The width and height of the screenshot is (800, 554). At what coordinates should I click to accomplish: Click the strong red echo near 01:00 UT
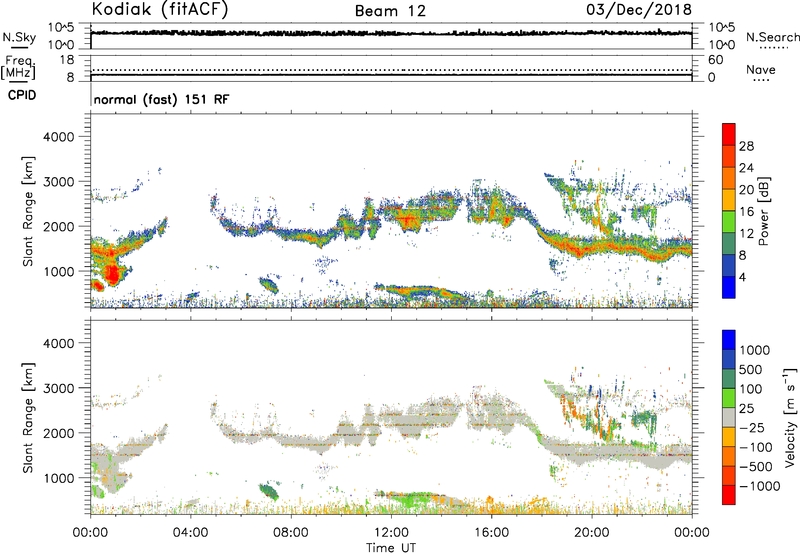[112, 274]
